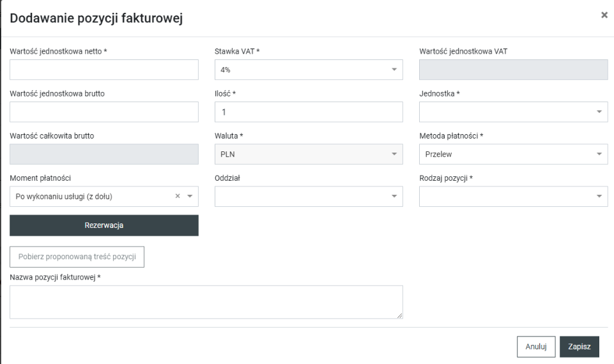
Task: Expand the Stawka VAT dropdown arrow
Action: (394, 70)
